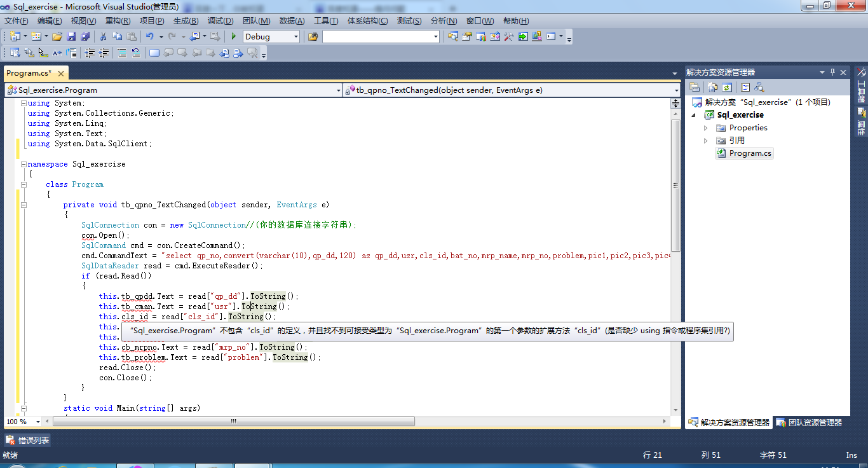Open the 视图(V) menu

tap(83, 21)
